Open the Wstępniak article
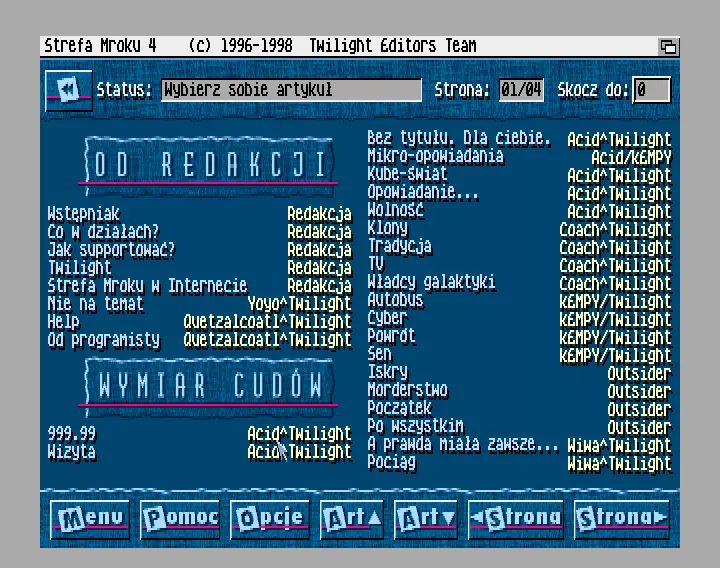The height and width of the screenshot is (568, 720). (x=84, y=214)
